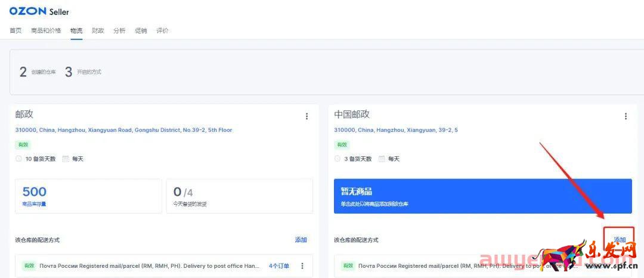Click the clock icon beside 3 备货天数

point(337,159)
